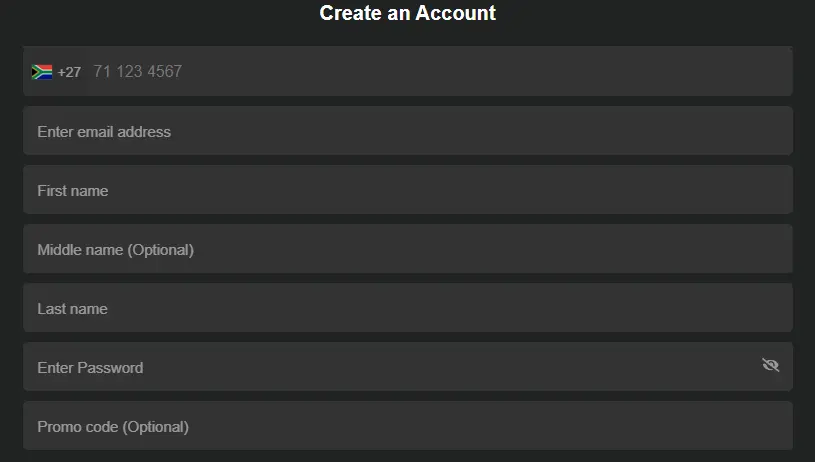This screenshot has width=815, height=462.
Task: Click the Enter email address placeholder
Action: (x=104, y=132)
